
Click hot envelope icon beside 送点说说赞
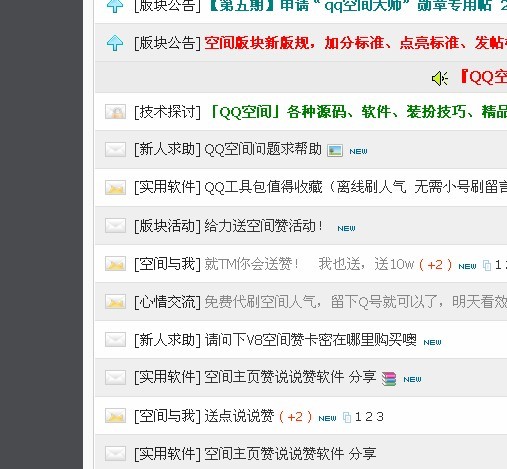(115, 416)
